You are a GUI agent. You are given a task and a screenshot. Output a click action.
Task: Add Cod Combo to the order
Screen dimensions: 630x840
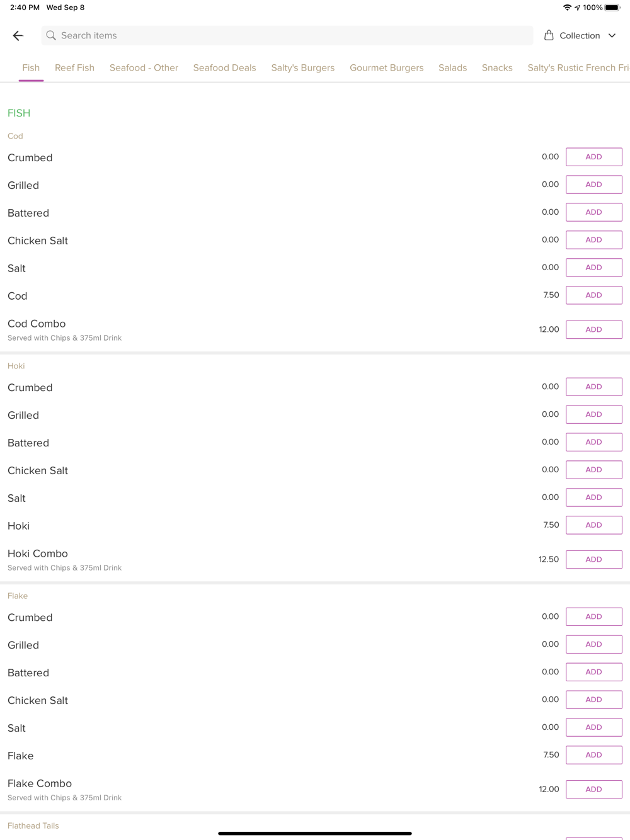[593, 329]
